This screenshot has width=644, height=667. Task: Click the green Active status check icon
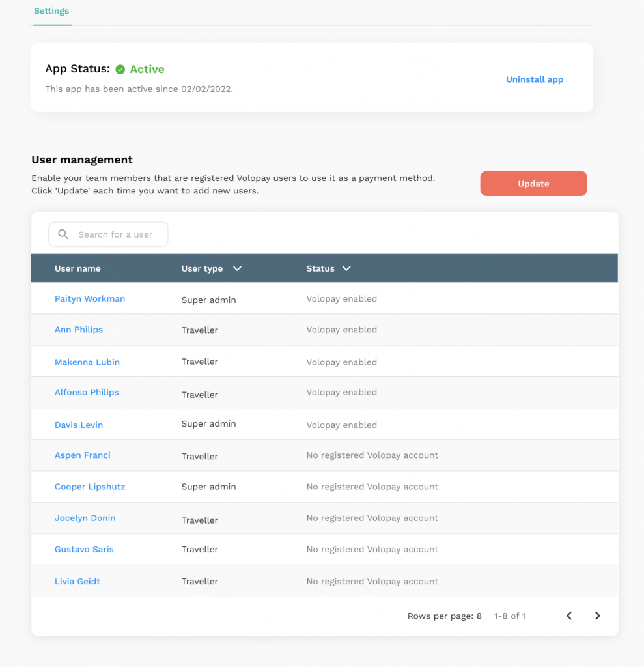pyautogui.click(x=120, y=69)
